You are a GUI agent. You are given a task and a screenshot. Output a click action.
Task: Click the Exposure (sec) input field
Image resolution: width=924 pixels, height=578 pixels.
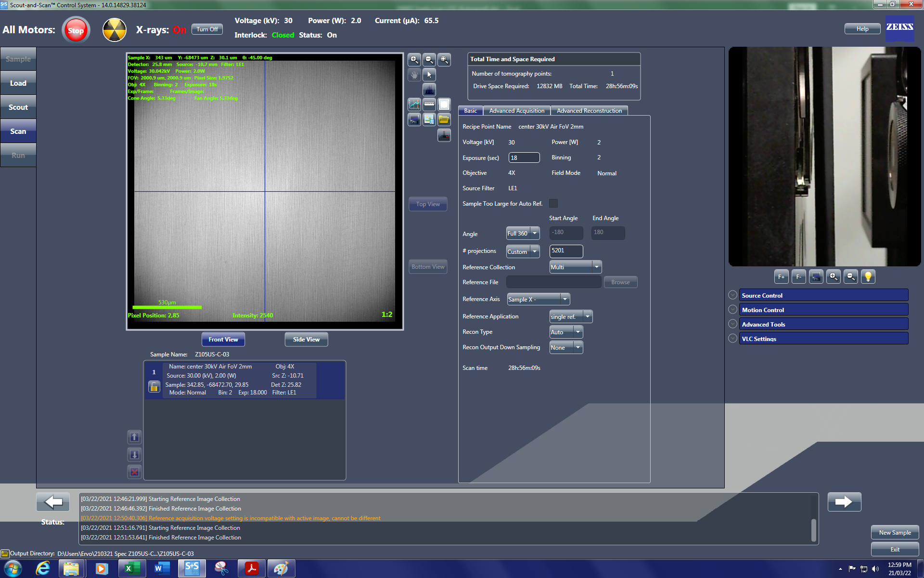pyautogui.click(x=524, y=158)
